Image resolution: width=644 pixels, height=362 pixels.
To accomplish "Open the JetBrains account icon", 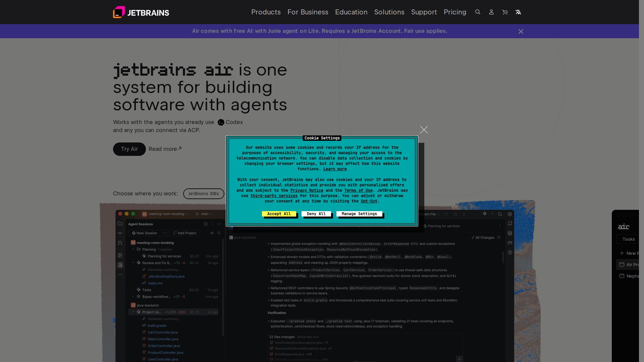I will pos(491,12).
